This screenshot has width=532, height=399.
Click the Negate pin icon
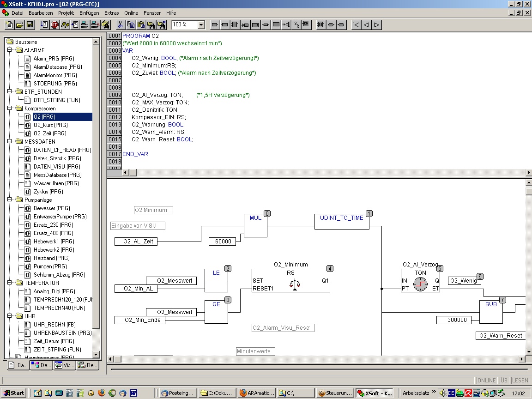coord(286,25)
